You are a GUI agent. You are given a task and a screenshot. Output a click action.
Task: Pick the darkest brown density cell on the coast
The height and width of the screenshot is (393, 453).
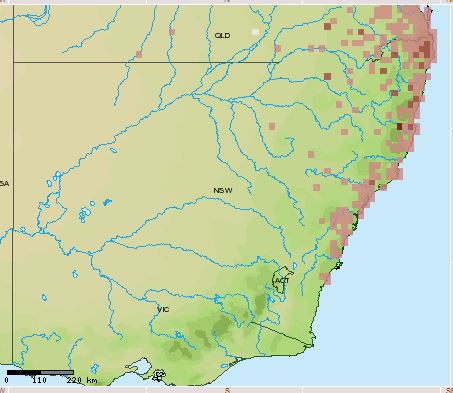[399, 126]
